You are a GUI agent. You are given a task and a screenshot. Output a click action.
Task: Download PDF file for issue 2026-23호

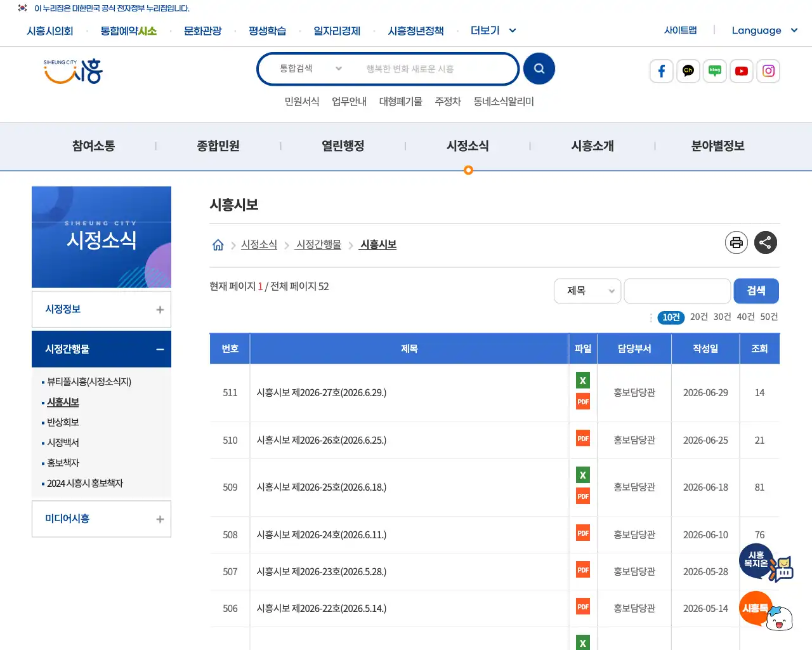pos(583,570)
